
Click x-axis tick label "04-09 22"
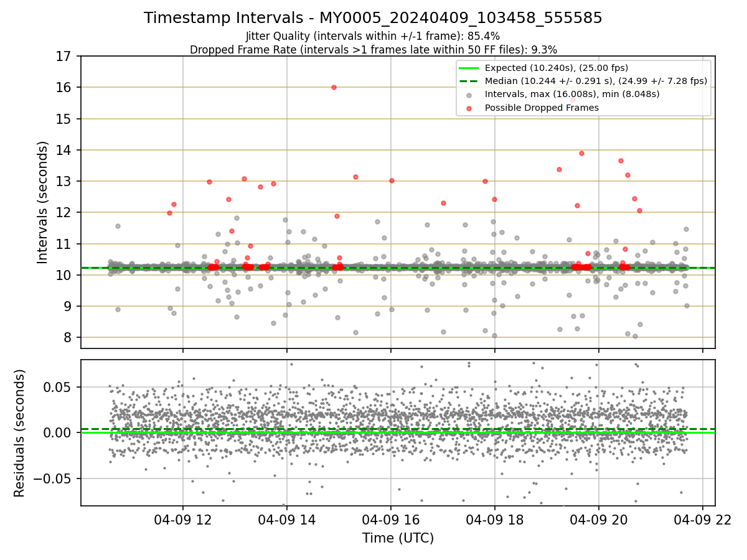coord(703,520)
